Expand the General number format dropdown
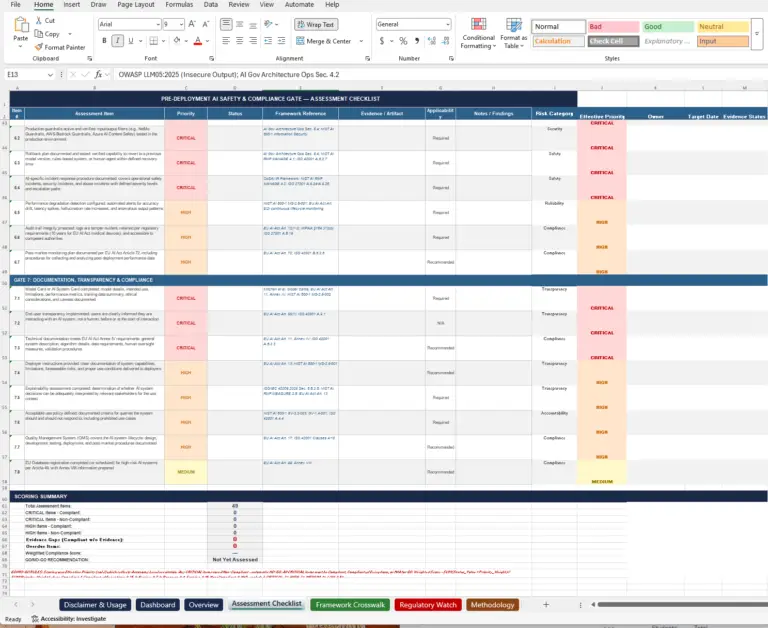This screenshot has height=628, width=768. coord(446,24)
